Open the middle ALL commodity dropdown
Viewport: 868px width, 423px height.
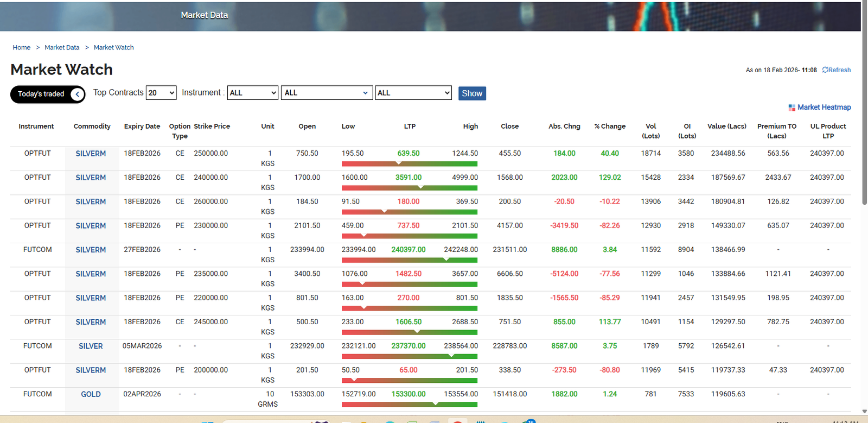[x=327, y=93]
